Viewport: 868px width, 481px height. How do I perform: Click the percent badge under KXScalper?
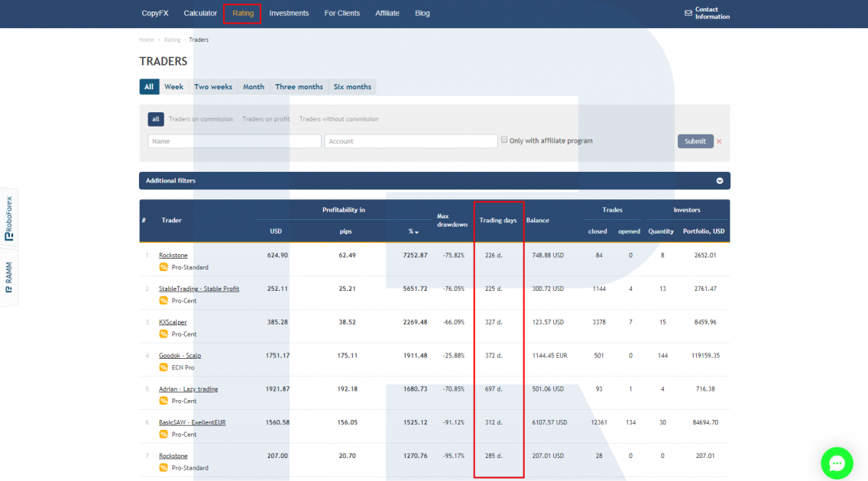(x=164, y=334)
